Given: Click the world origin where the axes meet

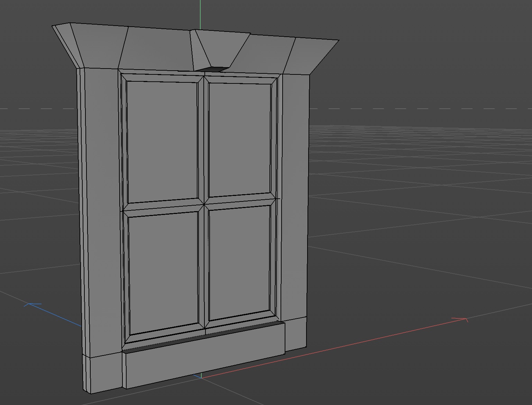Looking at the screenshot, I should pyautogui.click(x=201, y=377).
